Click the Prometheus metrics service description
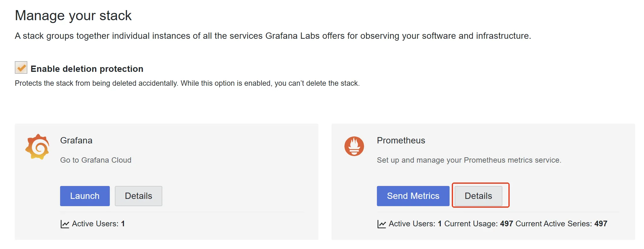The image size is (644, 249). coord(469,160)
